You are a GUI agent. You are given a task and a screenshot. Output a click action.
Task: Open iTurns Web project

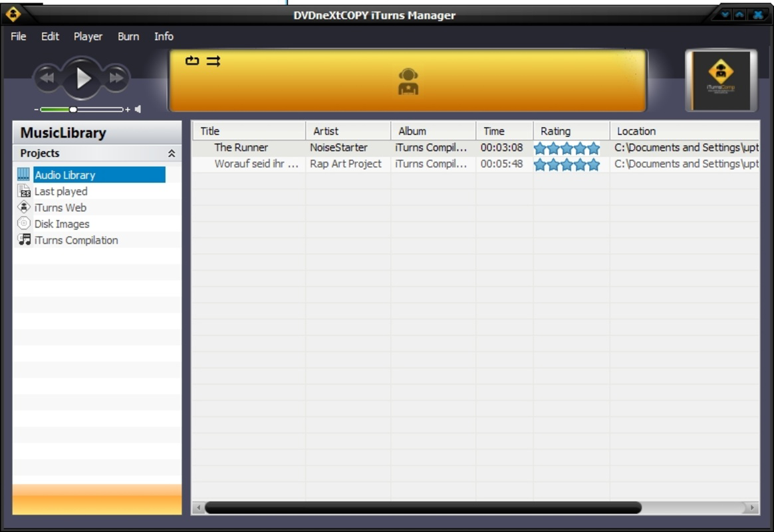tap(61, 207)
